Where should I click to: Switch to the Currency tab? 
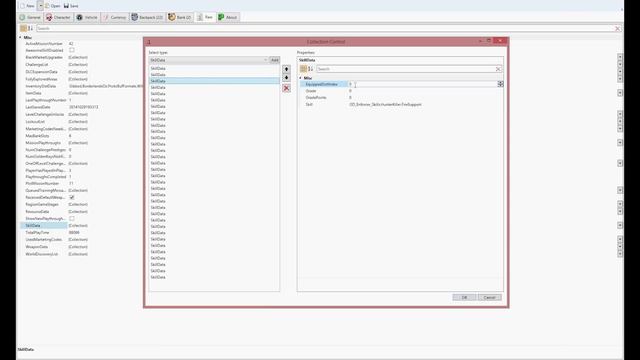pos(115,17)
